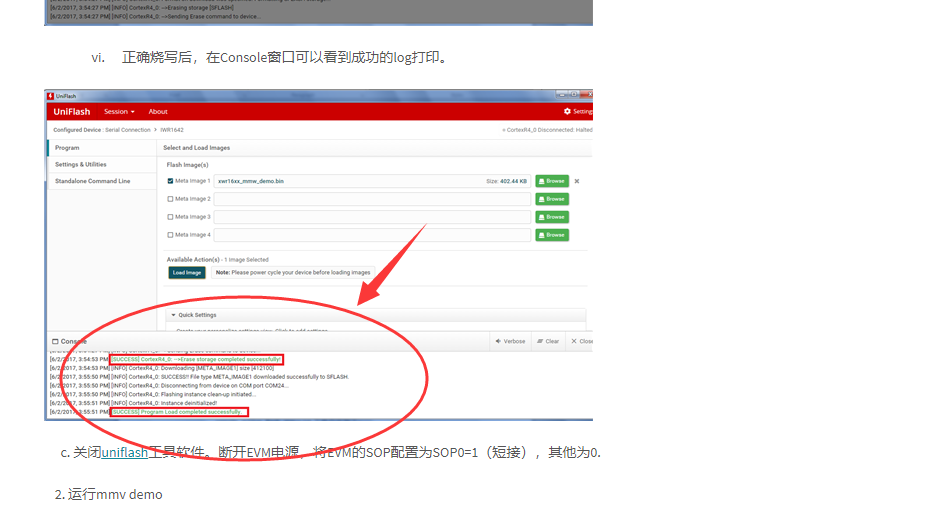Toggle Verbose console output

[x=510, y=341]
